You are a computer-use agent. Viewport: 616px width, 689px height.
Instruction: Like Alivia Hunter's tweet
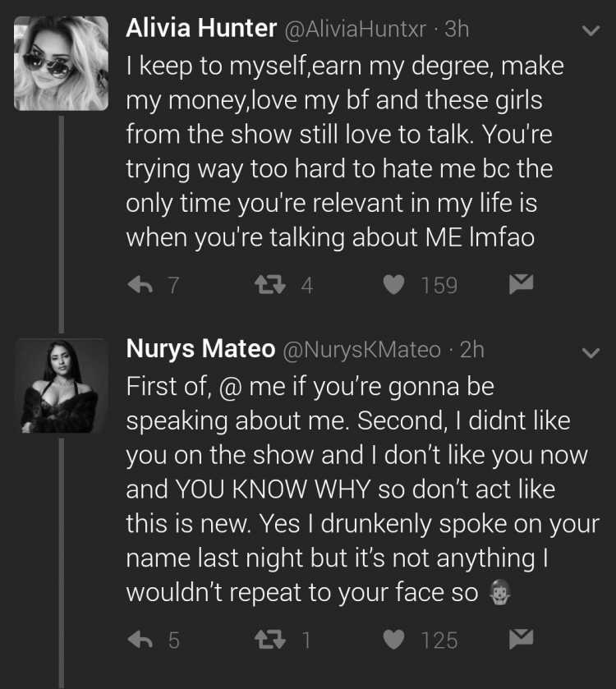point(393,284)
